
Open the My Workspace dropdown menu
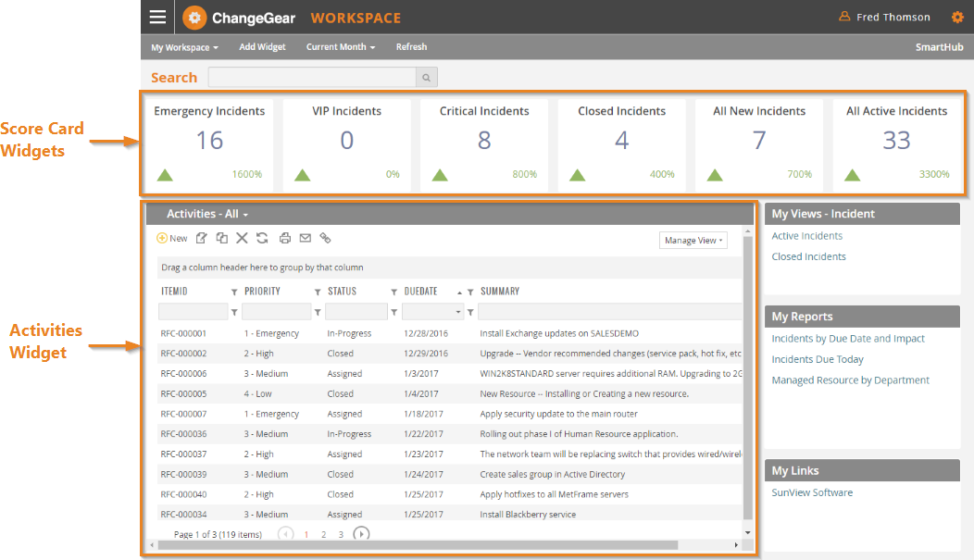[x=184, y=47]
